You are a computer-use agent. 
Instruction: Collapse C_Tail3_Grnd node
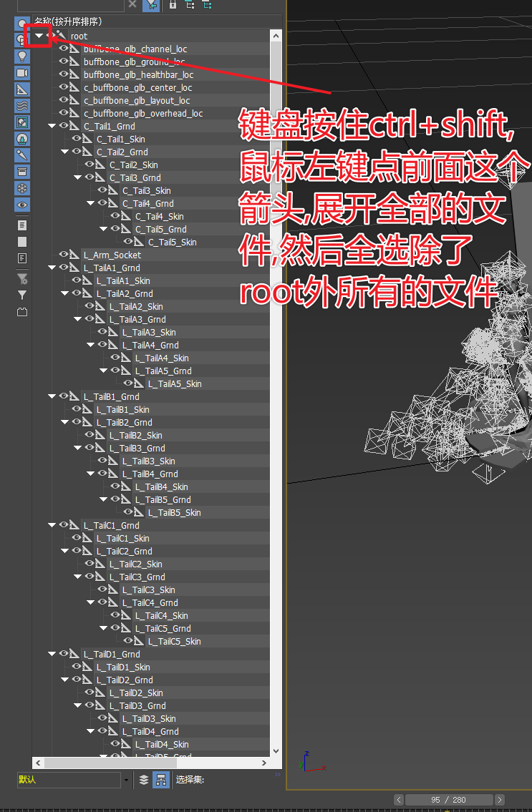(x=78, y=177)
